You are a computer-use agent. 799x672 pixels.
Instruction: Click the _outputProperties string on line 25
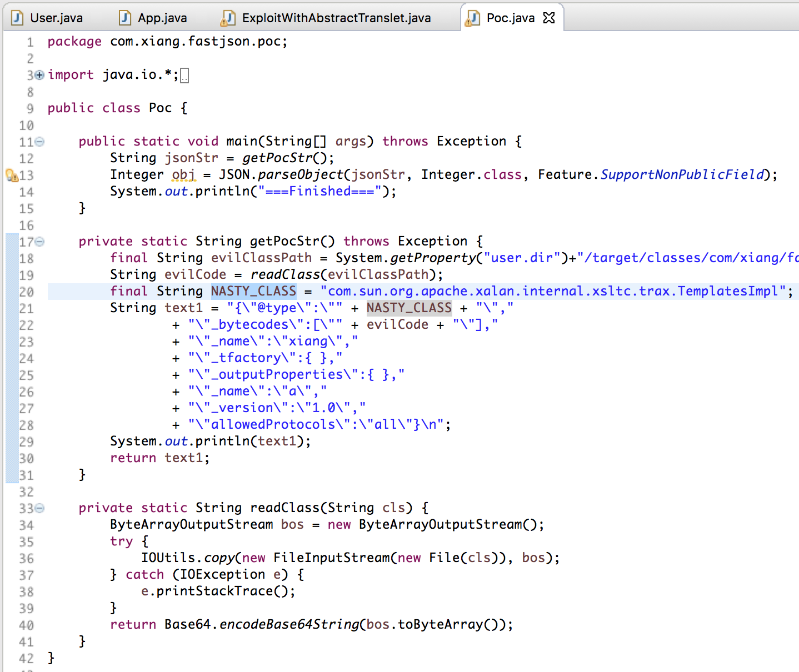(297, 374)
